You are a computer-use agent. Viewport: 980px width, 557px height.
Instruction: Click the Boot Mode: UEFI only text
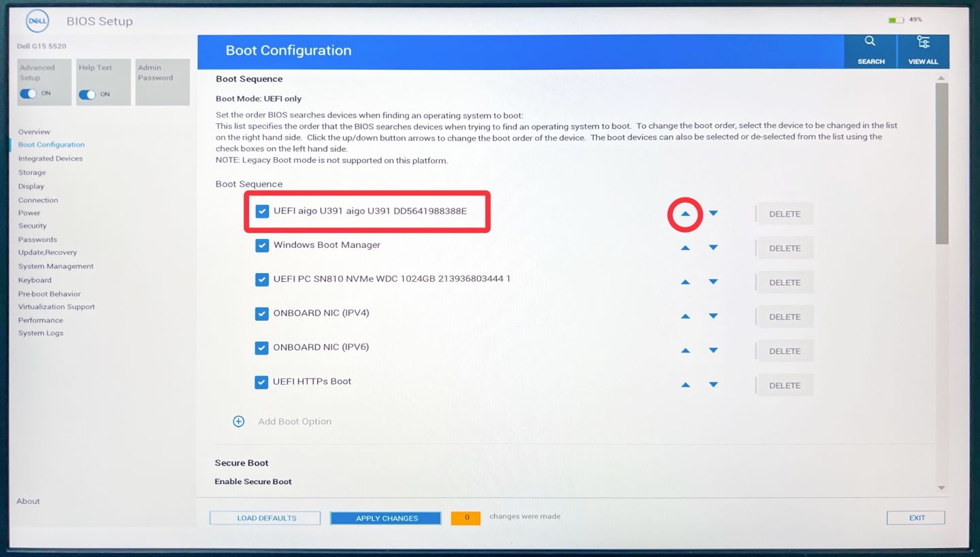[x=259, y=99]
